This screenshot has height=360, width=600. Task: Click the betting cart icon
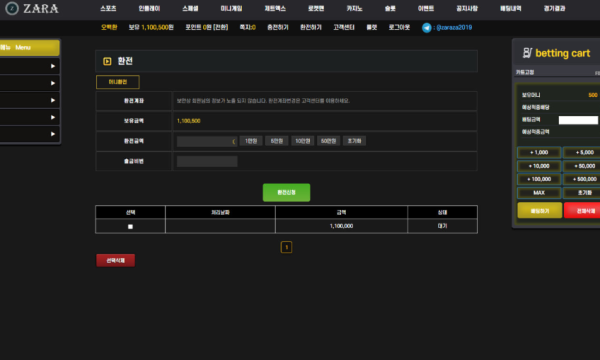pyautogui.click(x=527, y=53)
